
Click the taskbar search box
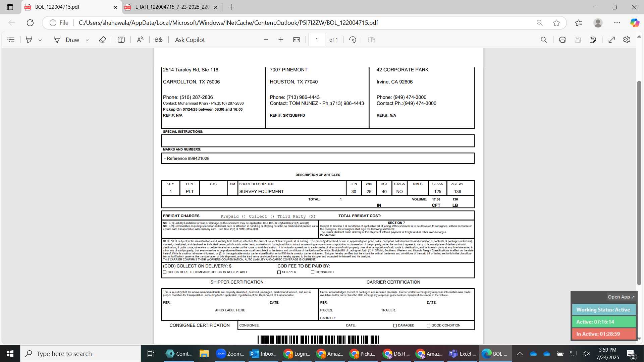coord(80,354)
